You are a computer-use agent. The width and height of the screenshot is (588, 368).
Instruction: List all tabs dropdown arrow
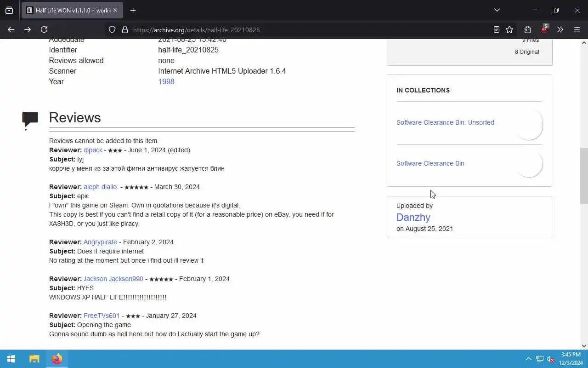[497, 10]
